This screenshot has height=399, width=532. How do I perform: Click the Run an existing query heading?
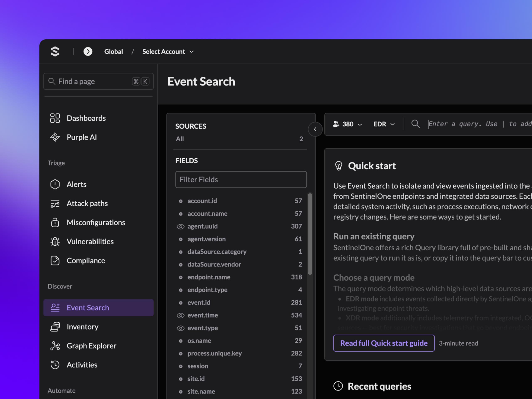(x=374, y=237)
